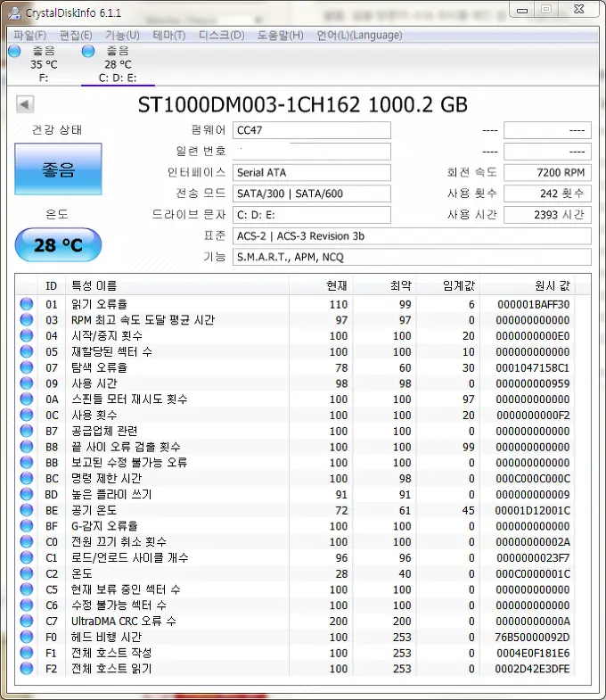Screen dimensions: 606x700
Task: Click status orb for 0C 사용 횟수
Action: [x=27, y=415]
